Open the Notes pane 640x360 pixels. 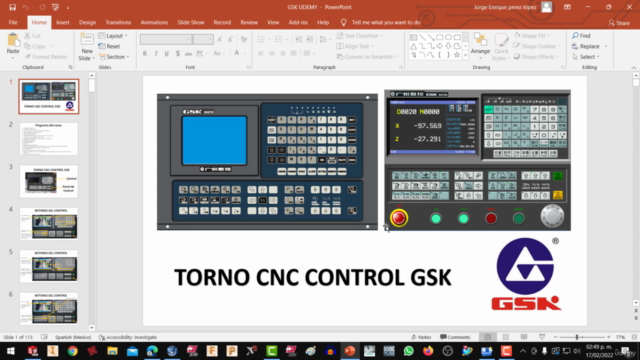tap(421, 337)
